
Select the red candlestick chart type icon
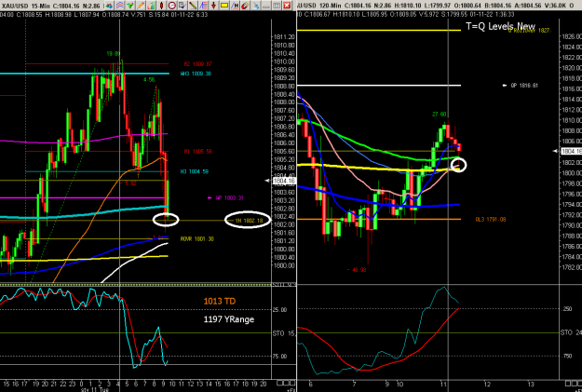pos(161,6)
